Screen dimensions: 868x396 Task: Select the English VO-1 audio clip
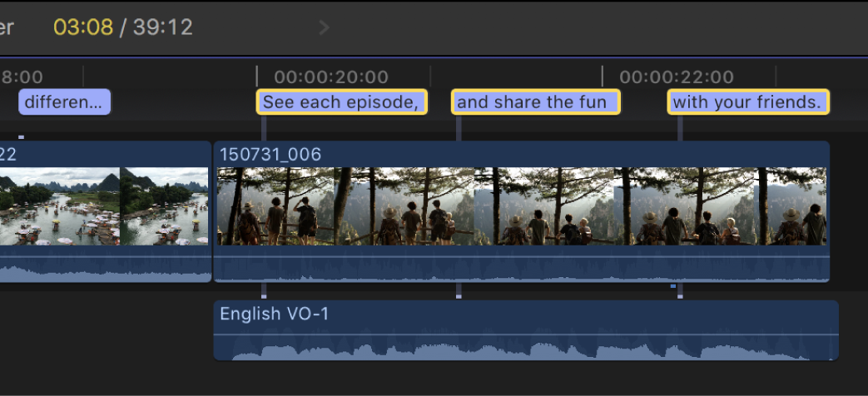[x=526, y=330]
